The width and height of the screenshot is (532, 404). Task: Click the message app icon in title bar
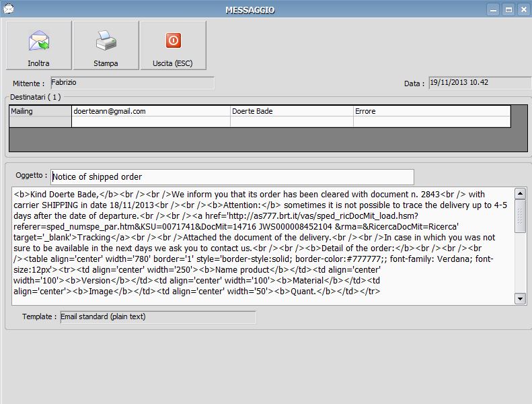9,8
